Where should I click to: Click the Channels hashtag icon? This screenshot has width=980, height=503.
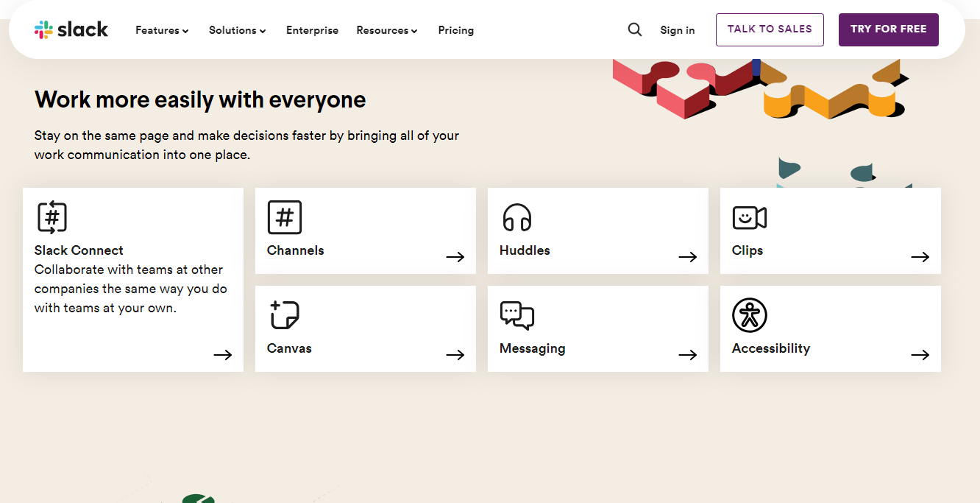tap(285, 217)
